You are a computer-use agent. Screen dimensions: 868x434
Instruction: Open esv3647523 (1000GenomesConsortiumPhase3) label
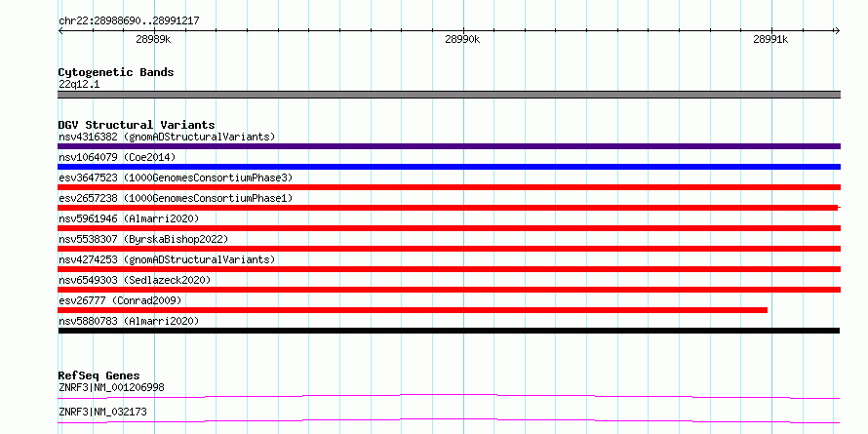pyautogui.click(x=176, y=178)
